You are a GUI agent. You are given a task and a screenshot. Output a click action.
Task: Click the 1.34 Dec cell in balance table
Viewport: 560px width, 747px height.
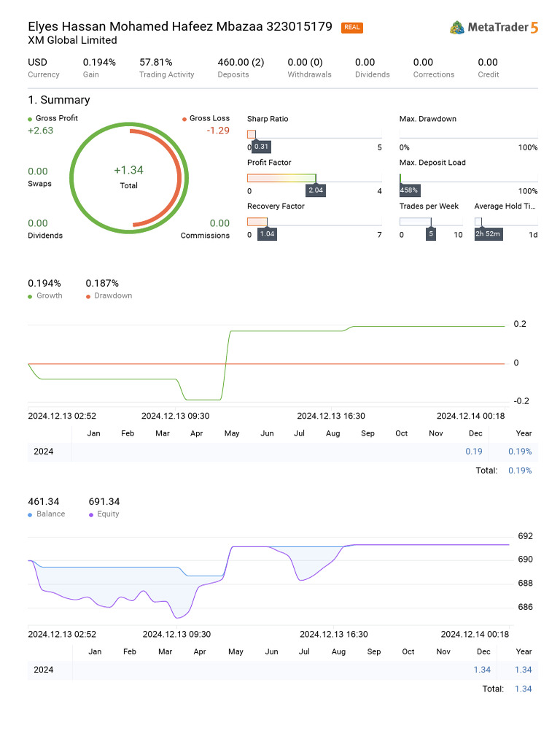coord(482,670)
